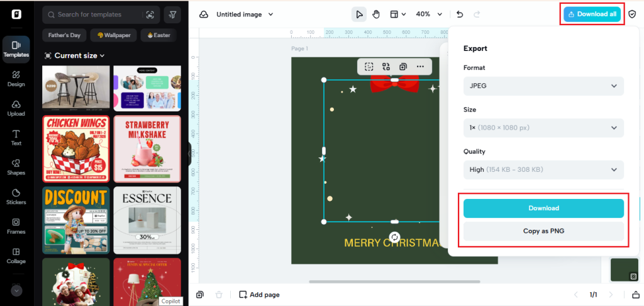Click the shield icon at top right
644x306 pixels.
633,14
